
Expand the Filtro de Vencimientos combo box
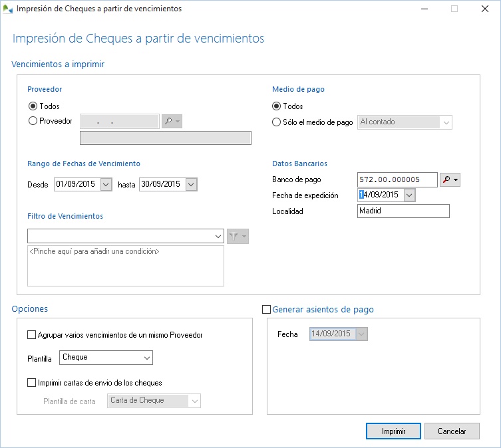(218, 236)
